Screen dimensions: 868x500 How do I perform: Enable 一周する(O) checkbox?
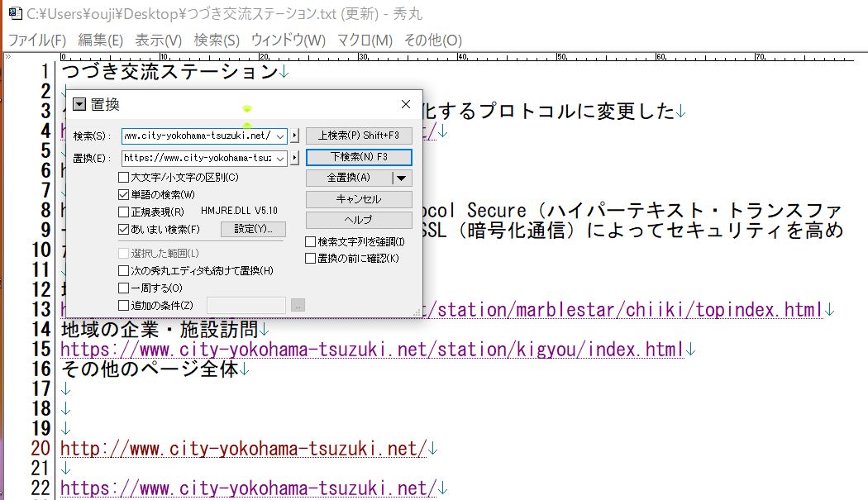tap(123, 288)
